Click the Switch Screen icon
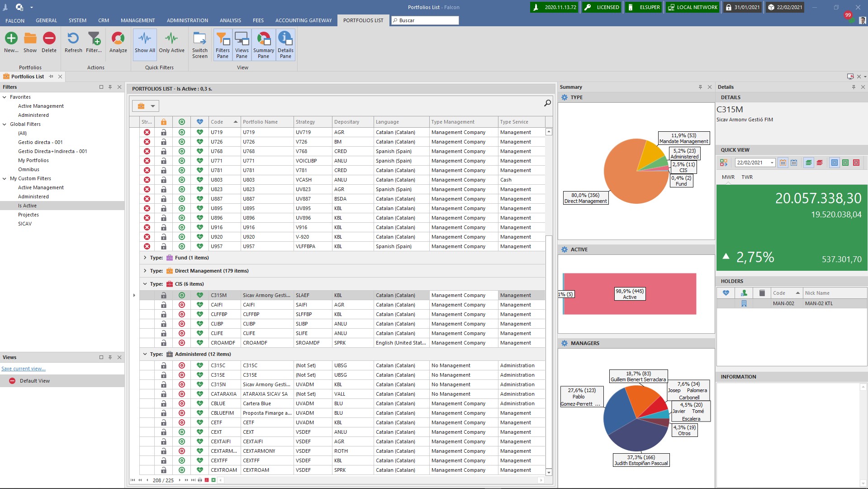This screenshot has width=868, height=489. click(199, 39)
